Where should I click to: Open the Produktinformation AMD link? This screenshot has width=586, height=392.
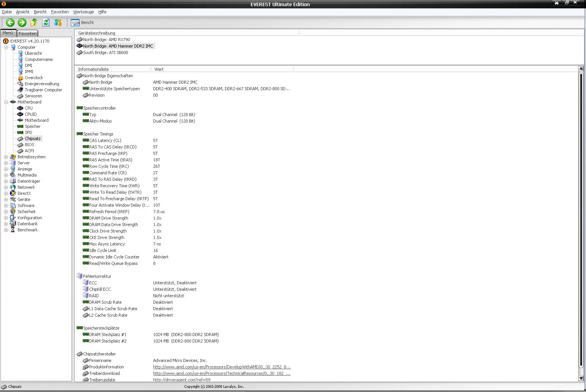(222, 367)
